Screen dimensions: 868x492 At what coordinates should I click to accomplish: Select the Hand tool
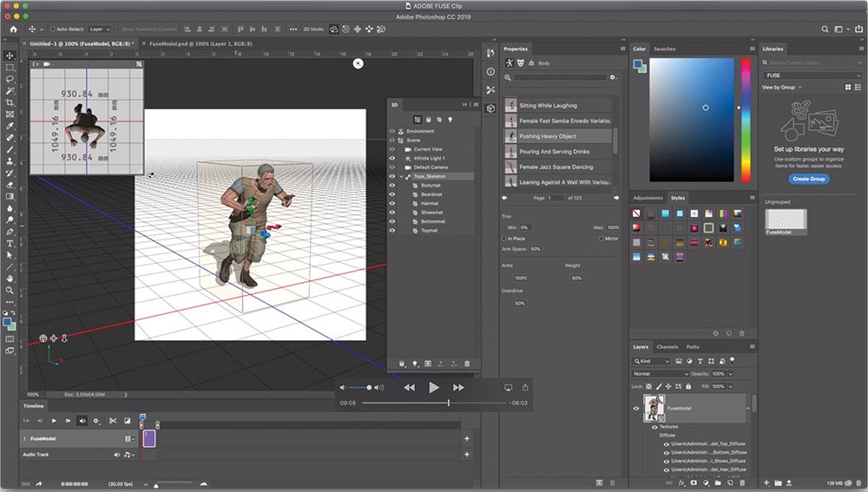click(10, 279)
